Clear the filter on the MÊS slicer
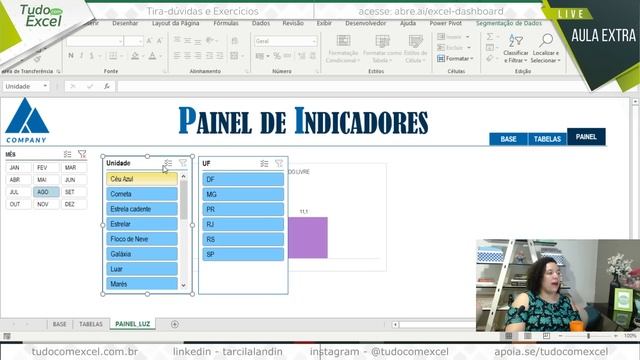 tap(82, 154)
